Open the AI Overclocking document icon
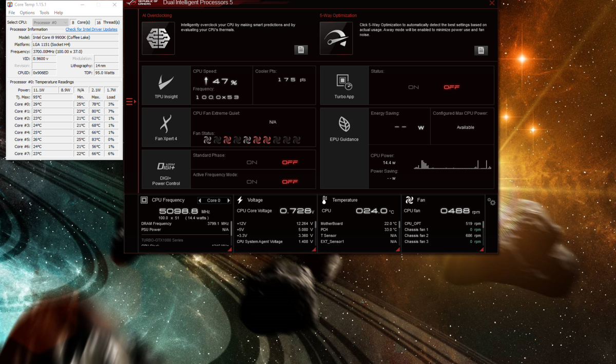This screenshot has width=616, height=364. pyautogui.click(x=301, y=50)
